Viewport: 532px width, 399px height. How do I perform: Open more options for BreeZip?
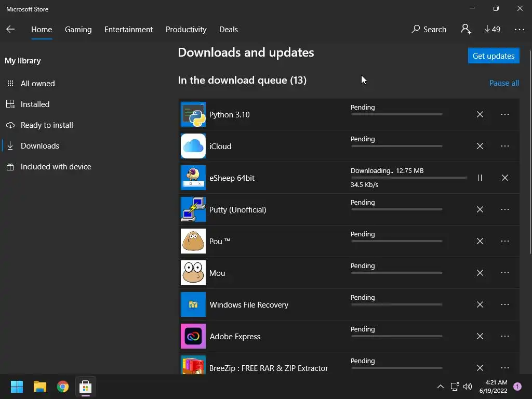[x=505, y=368]
